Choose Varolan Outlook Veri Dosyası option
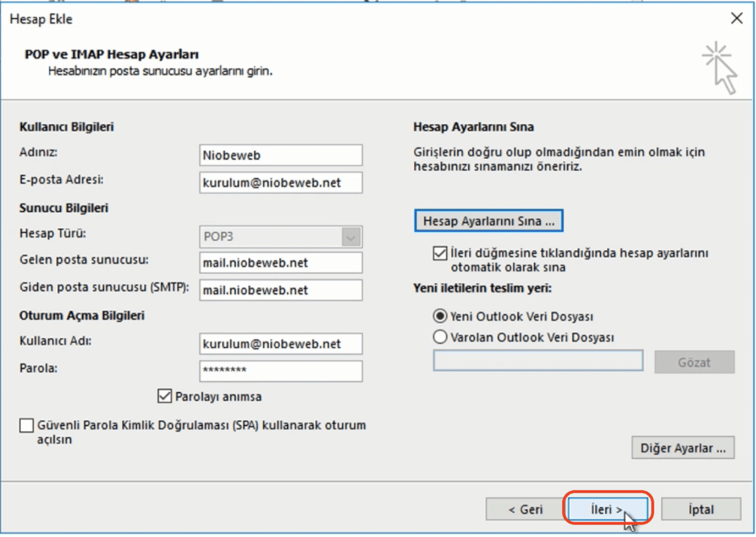756x537 pixels. coord(440,337)
